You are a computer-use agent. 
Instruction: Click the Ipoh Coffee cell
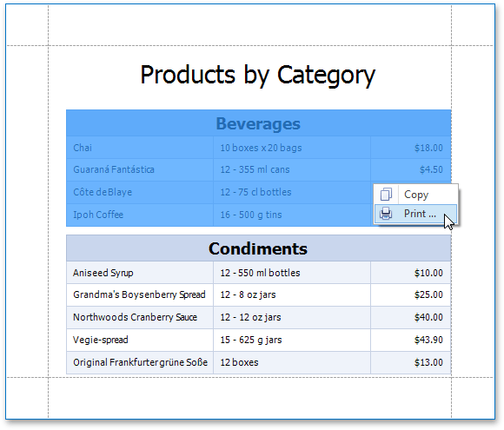[x=140, y=215]
